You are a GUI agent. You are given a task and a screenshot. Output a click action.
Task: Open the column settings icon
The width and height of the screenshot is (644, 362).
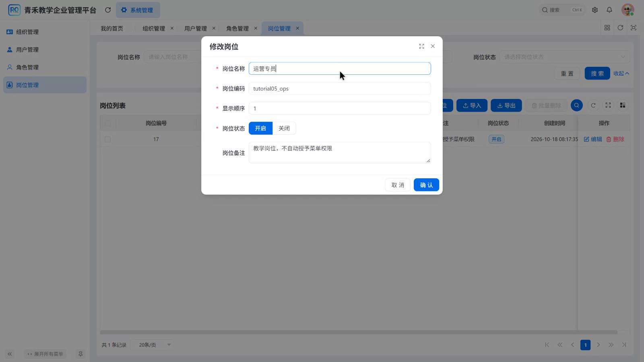pyautogui.click(x=623, y=105)
